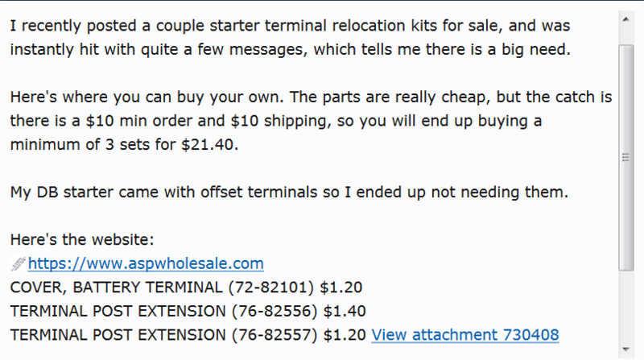Open the View attachment 730408 link
This screenshot has width=644, height=360.
tap(465, 335)
